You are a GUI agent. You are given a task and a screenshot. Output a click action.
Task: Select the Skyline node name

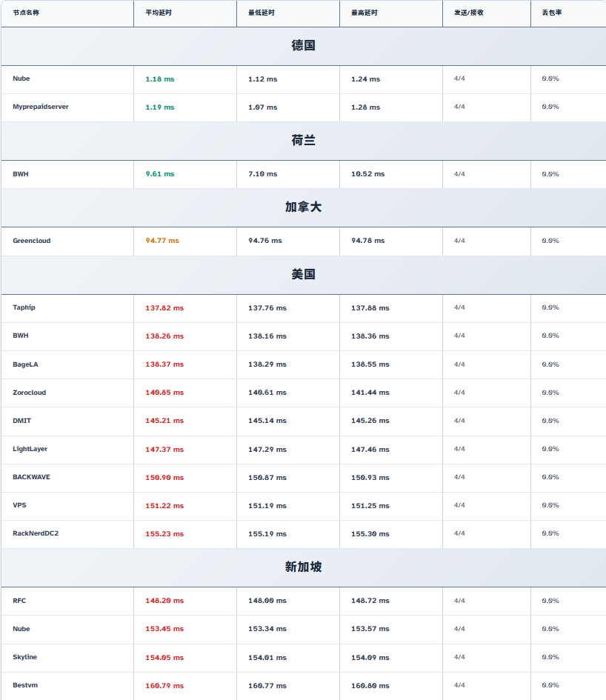click(x=24, y=657)
